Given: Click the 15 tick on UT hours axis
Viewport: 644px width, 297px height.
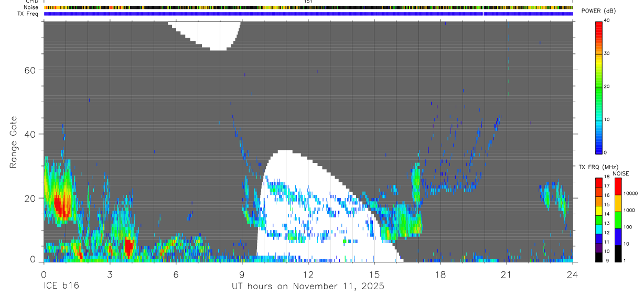Looking at the screenshot, I should click(374, 274).
